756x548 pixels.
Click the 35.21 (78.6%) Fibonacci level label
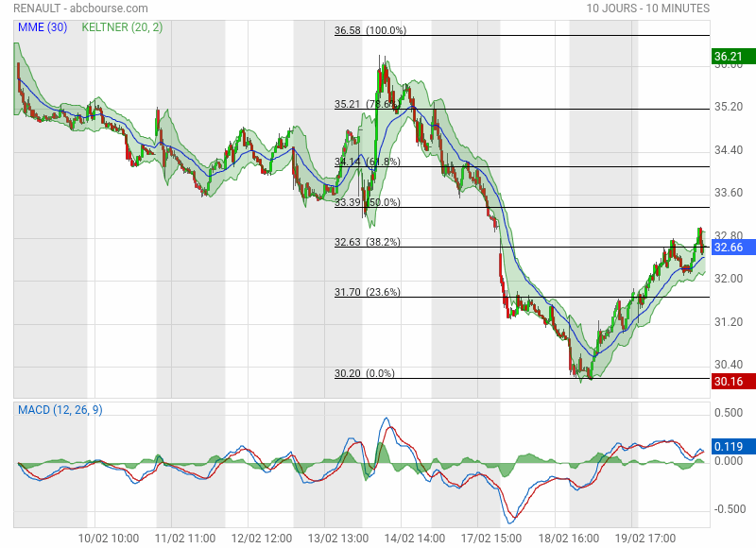coord(368,104)
